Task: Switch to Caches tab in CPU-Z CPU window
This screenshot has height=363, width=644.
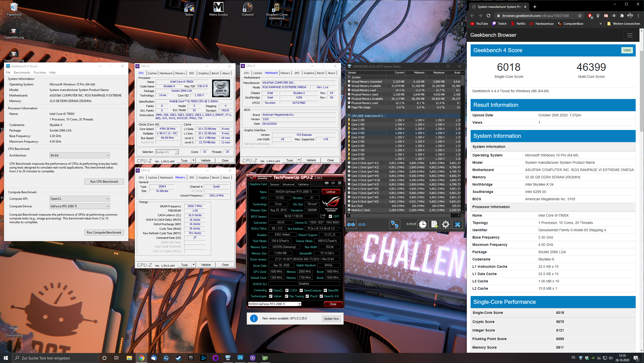Action: (152, 73)
